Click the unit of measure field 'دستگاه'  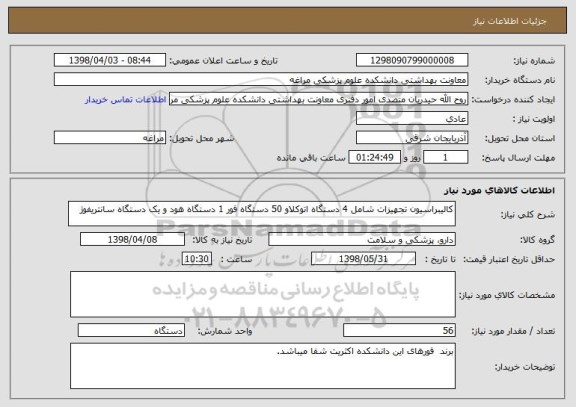pyautogui.click(x=131, y=330)
